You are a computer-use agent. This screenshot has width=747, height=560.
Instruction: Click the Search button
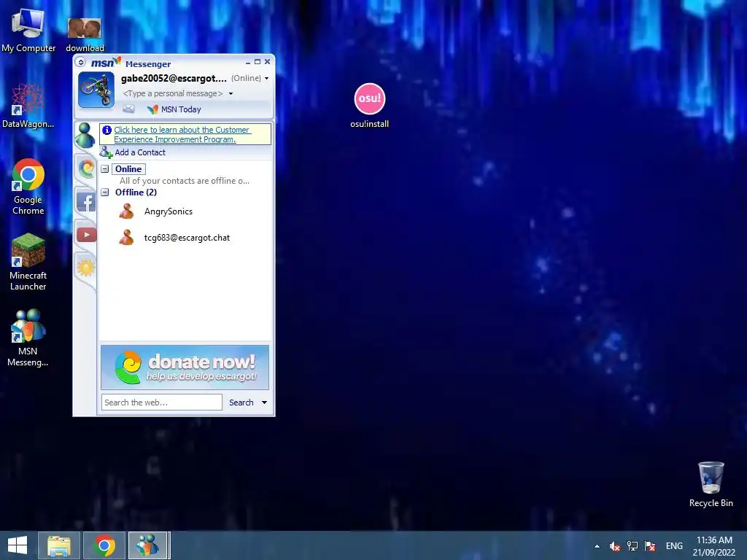click(x=241, y=402)
